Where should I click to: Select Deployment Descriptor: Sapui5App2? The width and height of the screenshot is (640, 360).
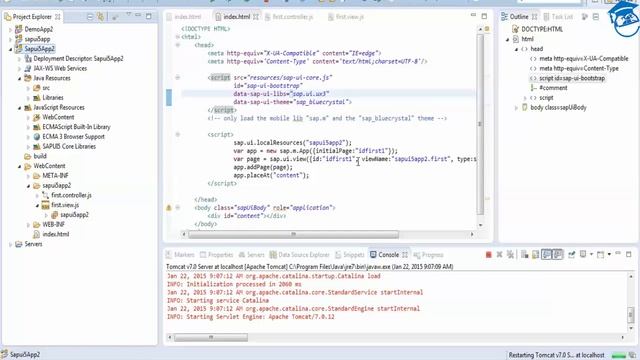(78, 59)
